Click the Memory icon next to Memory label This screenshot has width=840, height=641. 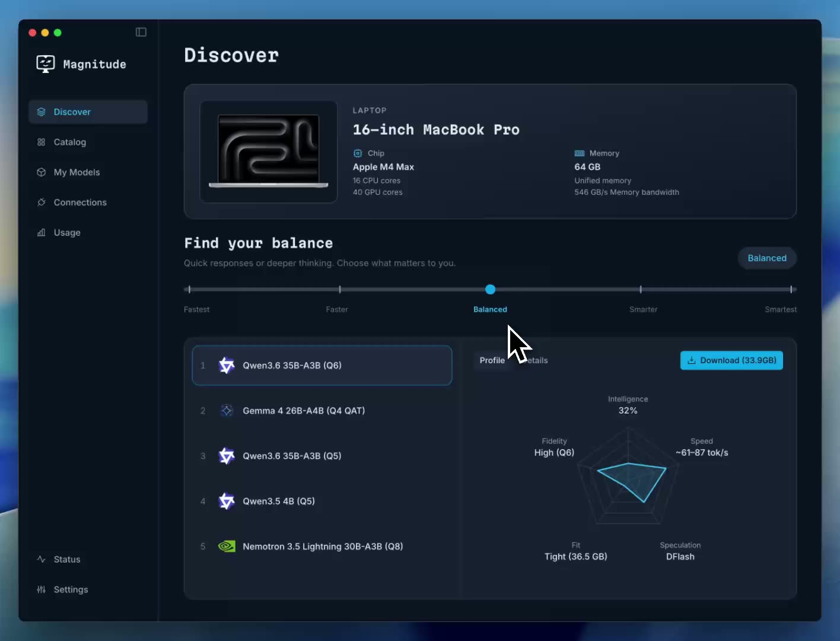coord(580,153)
